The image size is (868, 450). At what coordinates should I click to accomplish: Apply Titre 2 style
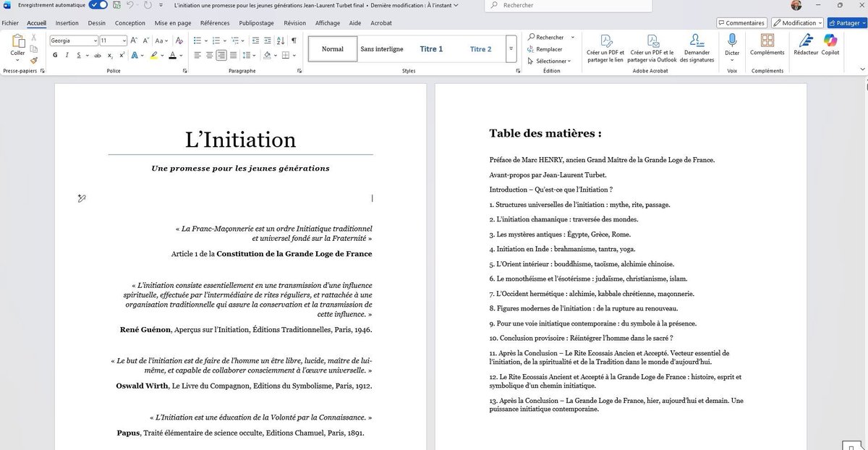480,49
